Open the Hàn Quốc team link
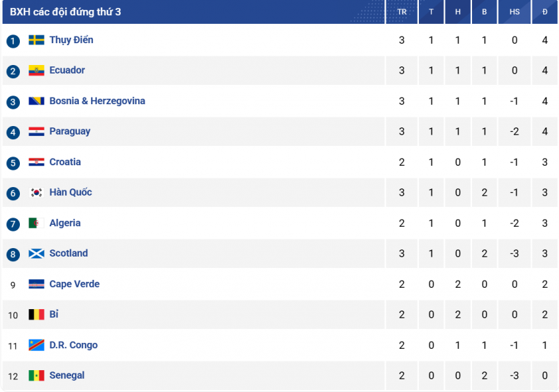This screenshot has width=559, height=392. 70,192
